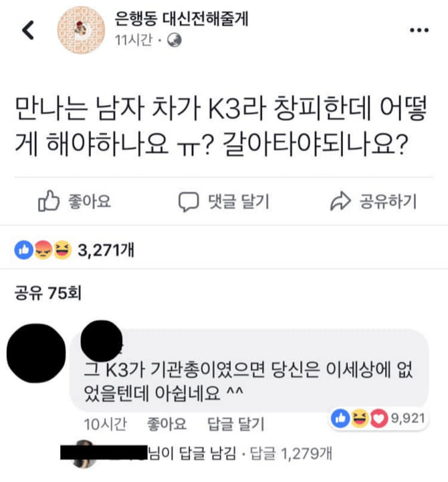
Task: Open the post's blue like reaction icon
Action: [24, 249]
